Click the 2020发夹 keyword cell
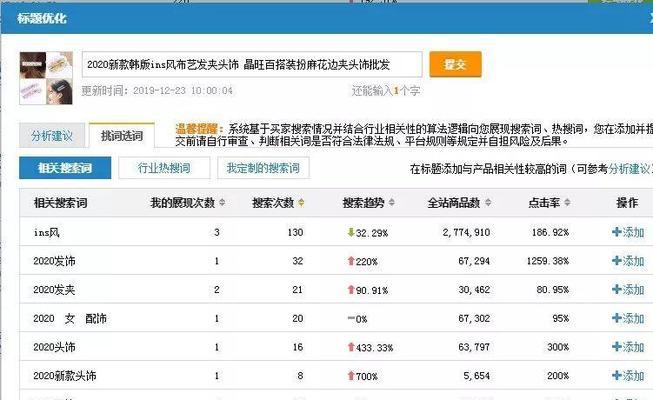This screenshot has height=400, width=653. (x=54, y=290)
